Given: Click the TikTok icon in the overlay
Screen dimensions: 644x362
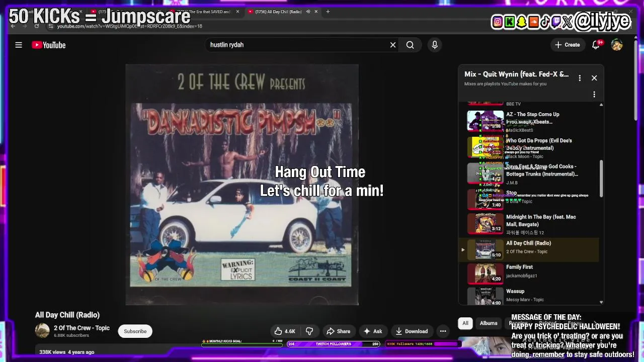Looking at the screenshot, I should [545, 22].
